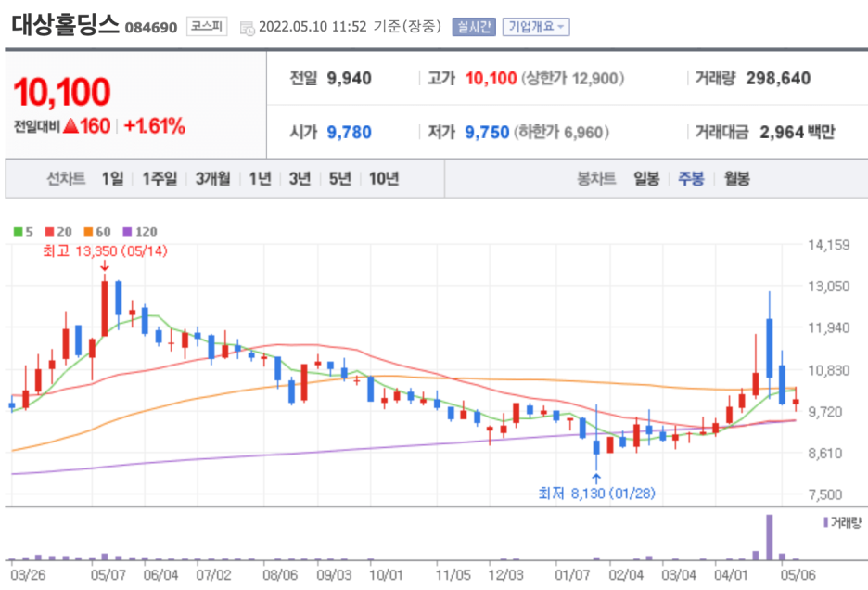Click the +1.61% change rate
The width and height of the screenshot is (868, 590).
(x=155, y=126)
